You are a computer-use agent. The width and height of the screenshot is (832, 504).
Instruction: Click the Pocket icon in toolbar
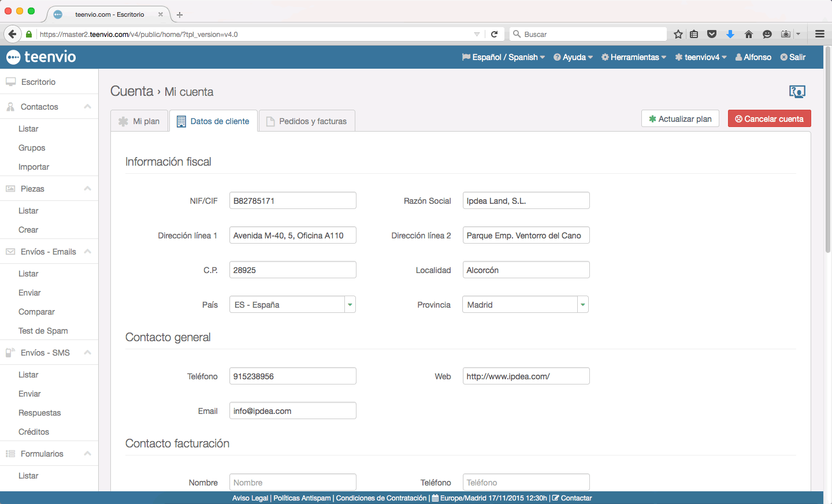tap(712, 34)
